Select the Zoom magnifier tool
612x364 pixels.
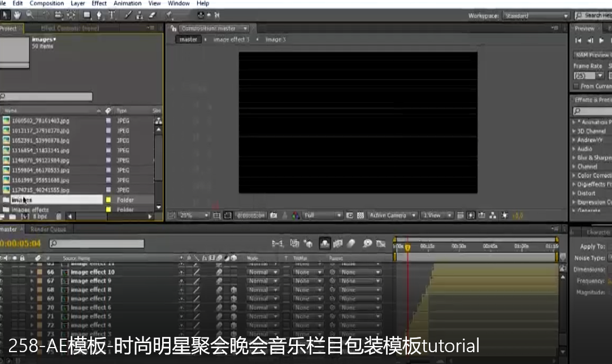[x=29, y=15]
